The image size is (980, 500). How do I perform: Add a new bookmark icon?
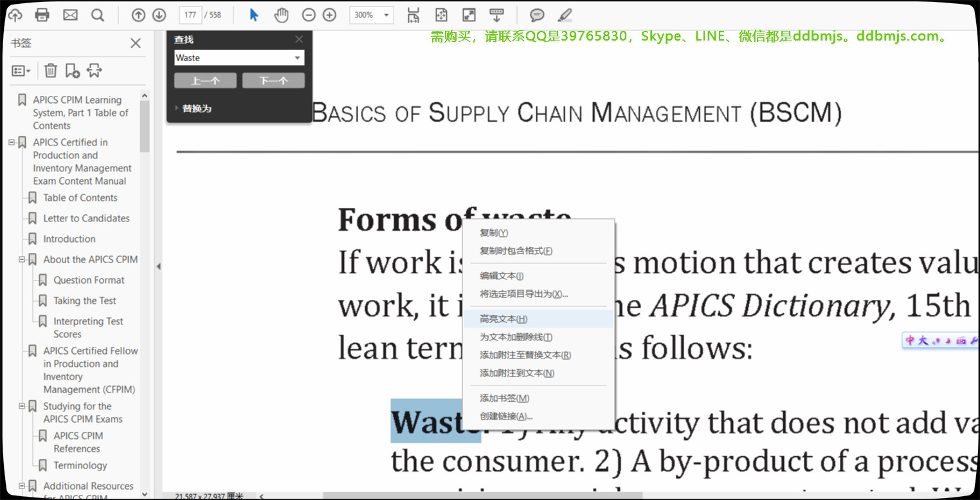[73, 71]
